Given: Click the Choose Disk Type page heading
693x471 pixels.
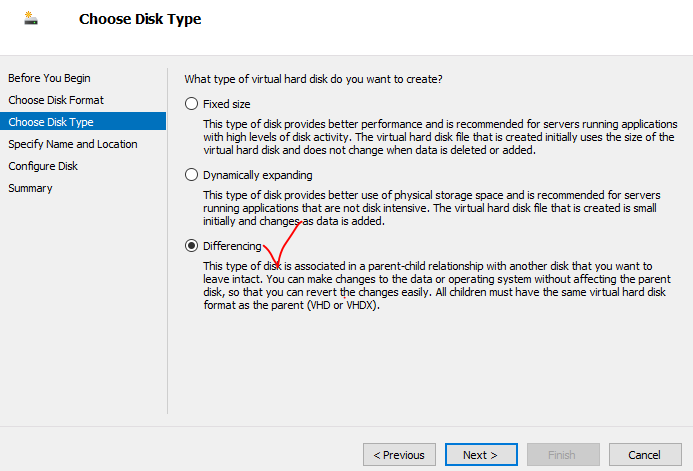Looking at the screenshot, I should 140,19.
